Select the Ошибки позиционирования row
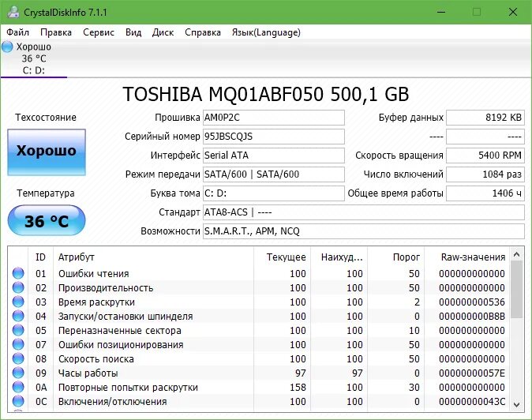Image resolution: width=532 pixels, height=420 pixels. pos(259,345)
